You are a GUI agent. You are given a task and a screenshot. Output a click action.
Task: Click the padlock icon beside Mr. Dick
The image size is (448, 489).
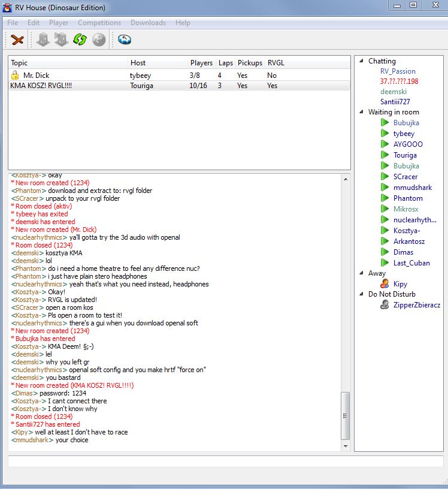[x=14, y=75]
